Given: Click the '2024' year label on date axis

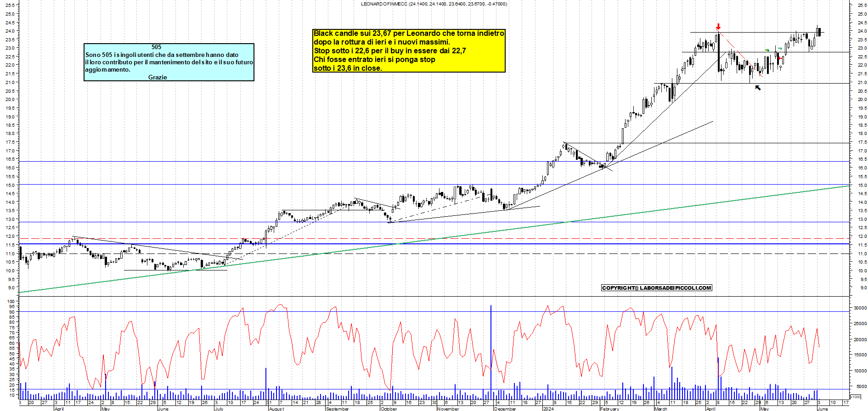Looking at the screenshot, I should pyautogui.click(x=548, y=409).
